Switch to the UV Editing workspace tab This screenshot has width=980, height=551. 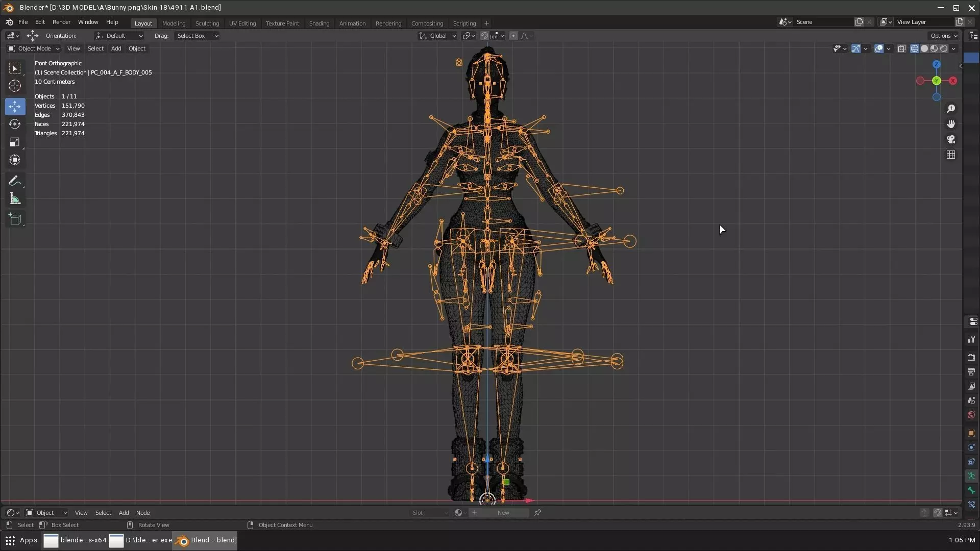[242, 23]
